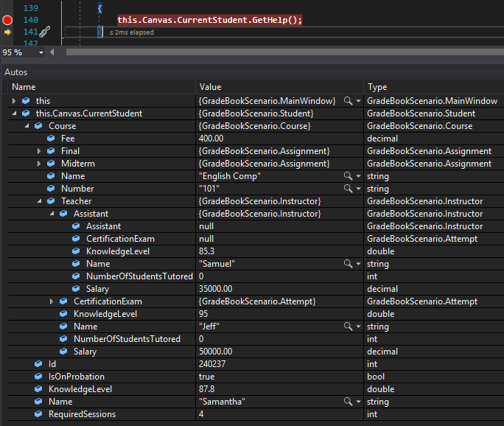Select the Salary value 50000.00
The height and width of the screenshot is (426, 504).
coord(215,352)
